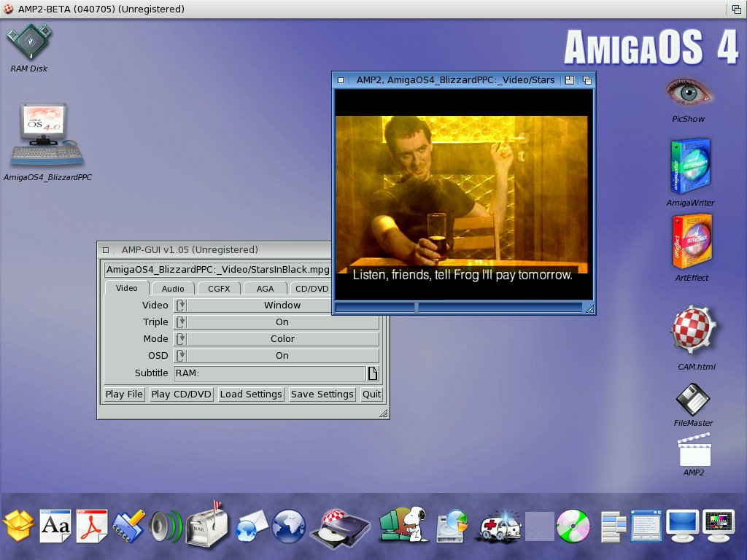
Task: Open the CAM.html boing ball icon
Action: [694, 330]
